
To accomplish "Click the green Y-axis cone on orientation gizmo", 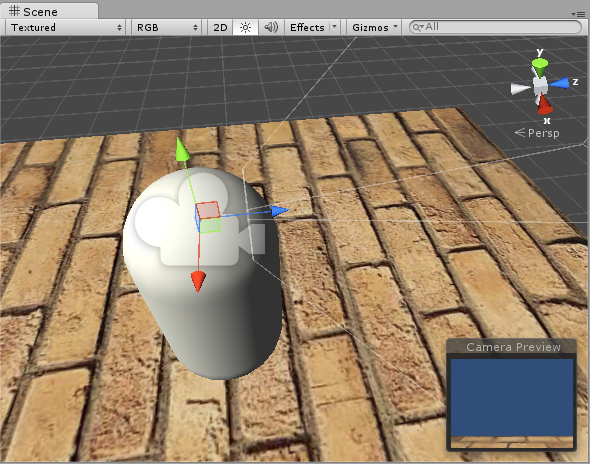I will [x=540, y=67].
